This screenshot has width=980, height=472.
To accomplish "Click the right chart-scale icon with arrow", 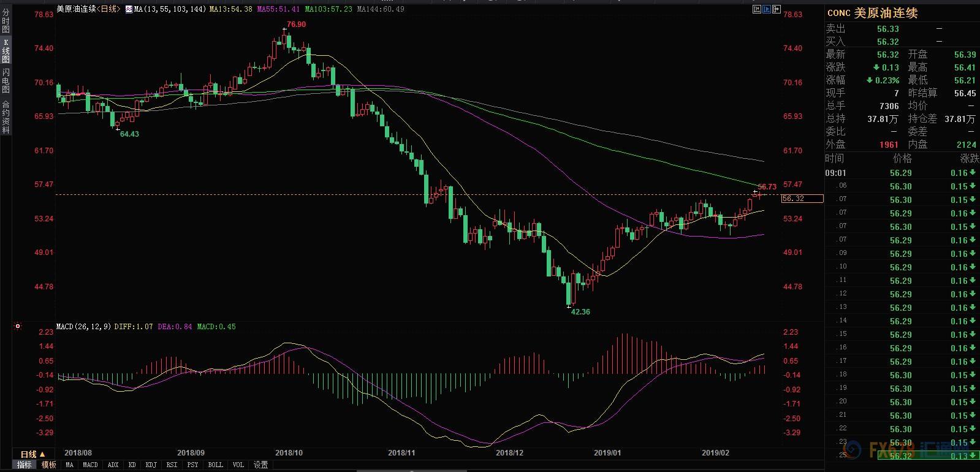I will (x=777, y=9).
